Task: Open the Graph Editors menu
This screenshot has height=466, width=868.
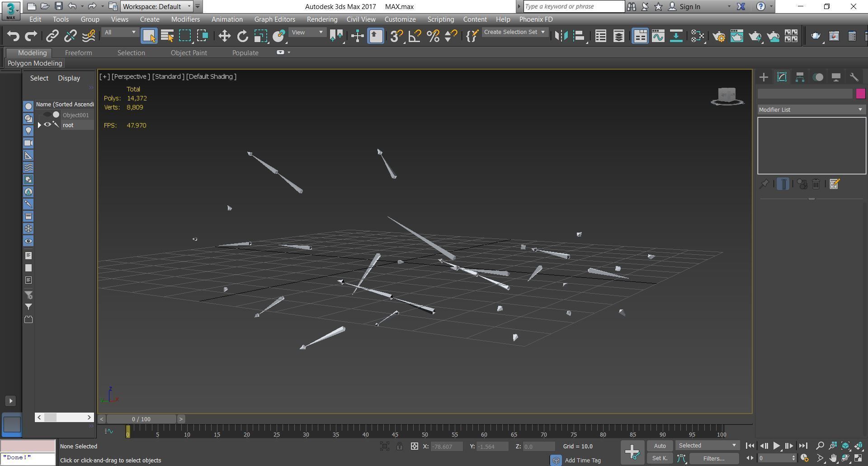Action: pos(274,19)
